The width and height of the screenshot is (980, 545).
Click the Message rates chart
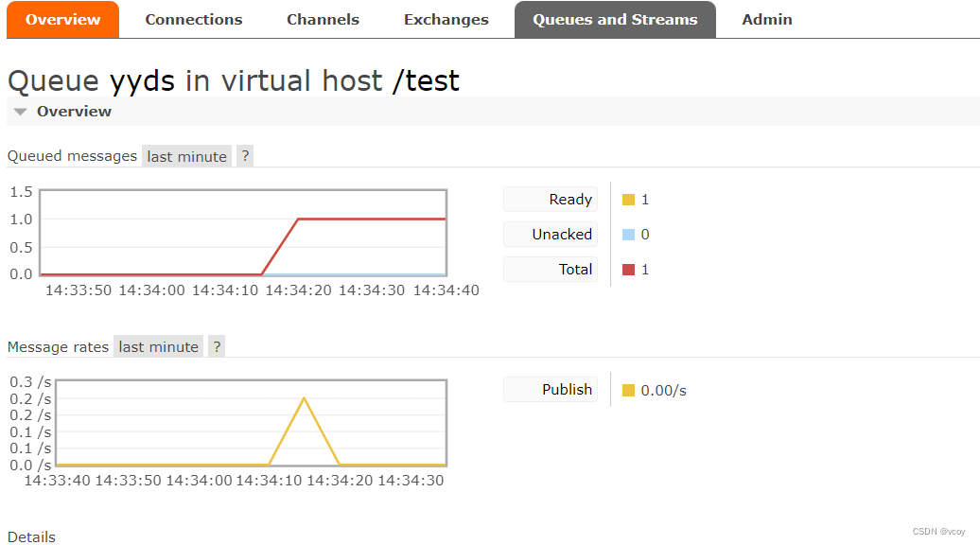[x=252, y=423]
